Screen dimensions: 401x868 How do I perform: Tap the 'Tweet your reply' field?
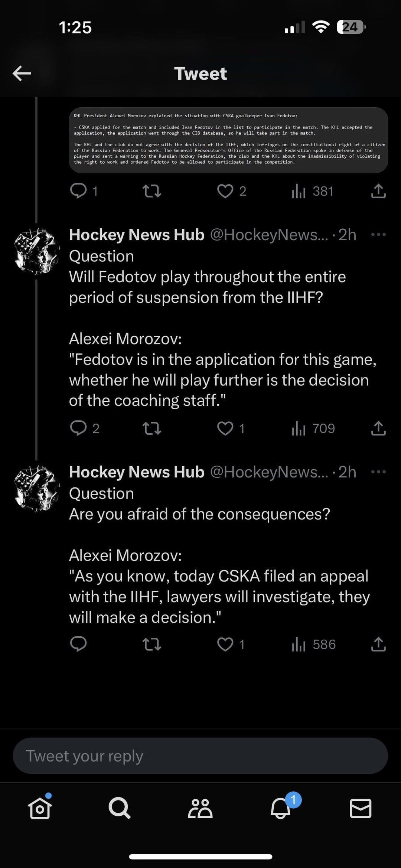coord(200,756)
